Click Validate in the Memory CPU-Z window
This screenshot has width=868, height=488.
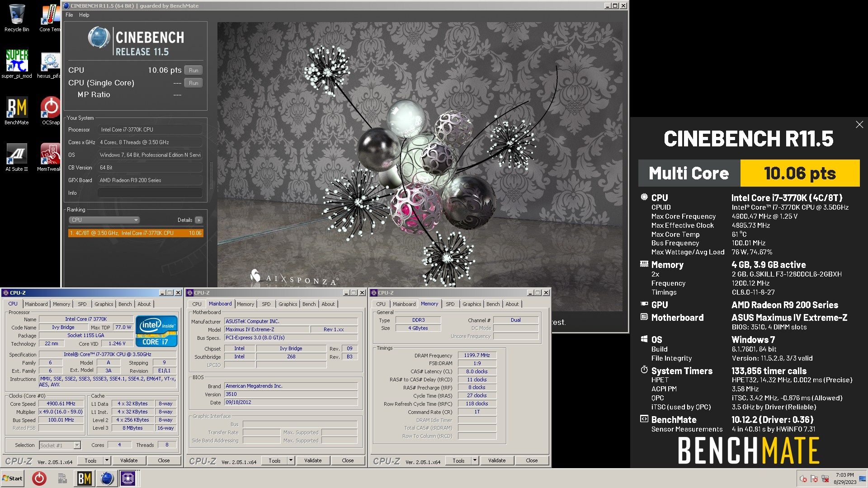(497, 460)
